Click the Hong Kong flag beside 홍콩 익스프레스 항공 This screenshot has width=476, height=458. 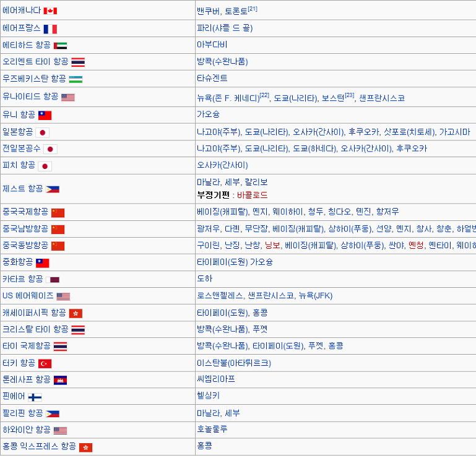click(85, 447)
